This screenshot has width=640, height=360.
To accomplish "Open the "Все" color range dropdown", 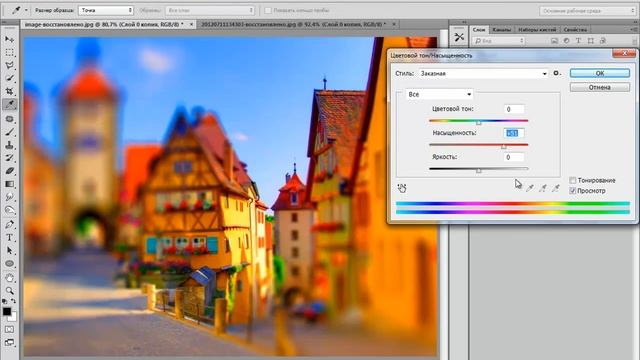I will (x=439, y=94).
